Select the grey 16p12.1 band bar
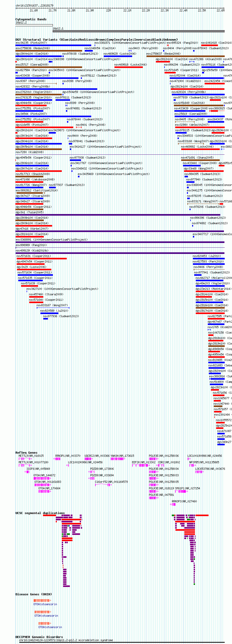This screenshot has width=232, height=644. point(138,31)
